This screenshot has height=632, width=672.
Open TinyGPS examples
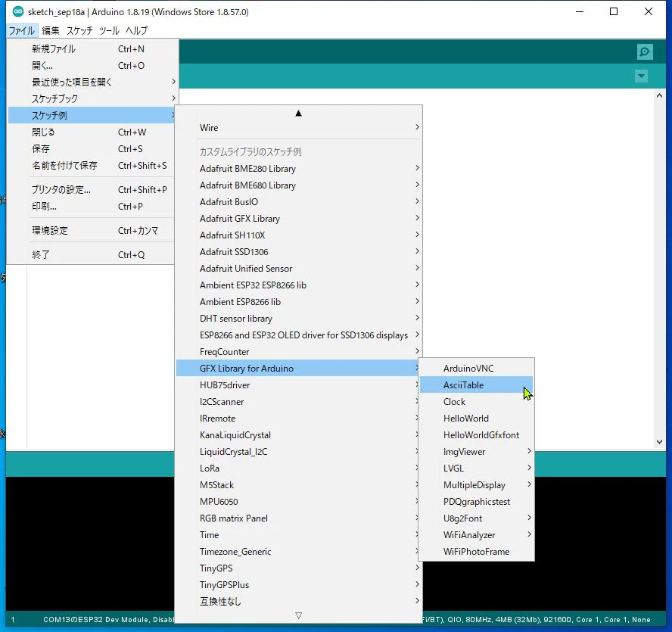pyautogui.click(x=299, y=568)
